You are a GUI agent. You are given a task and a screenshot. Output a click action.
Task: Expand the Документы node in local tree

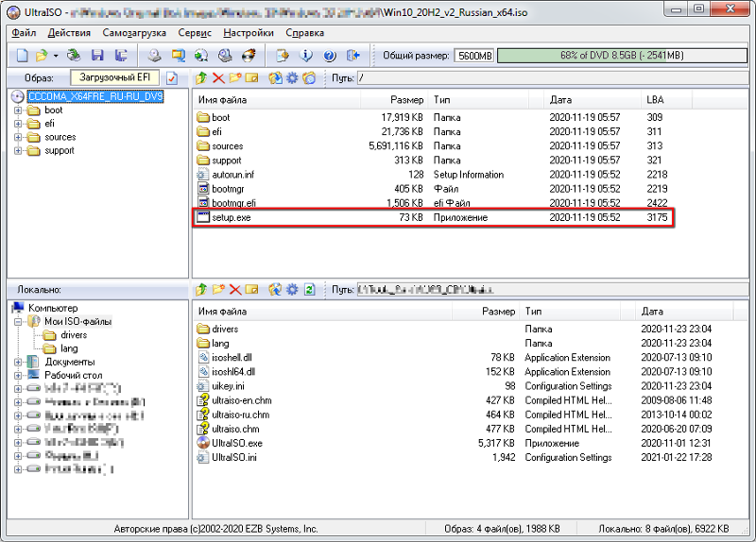pos(18,362)
